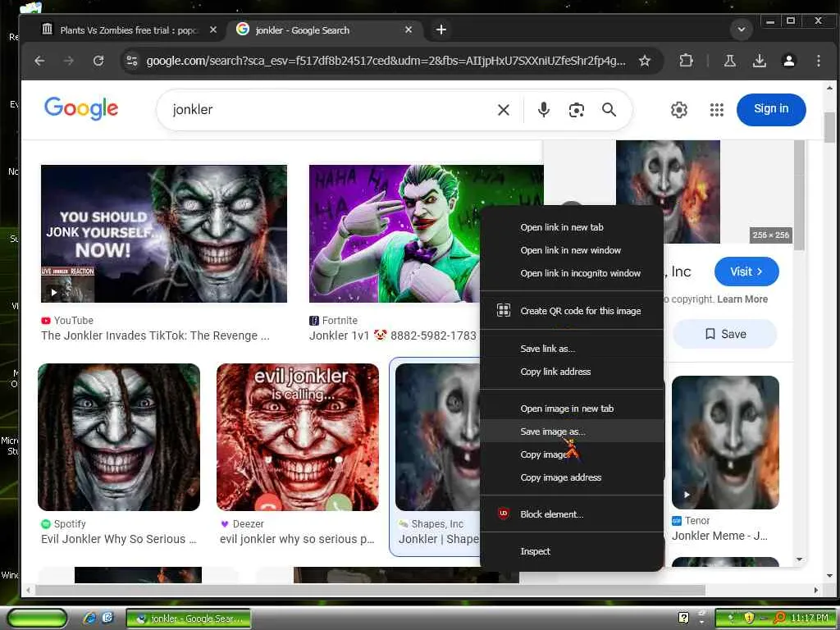Focus the jonkler search input field

pos(326,110)
